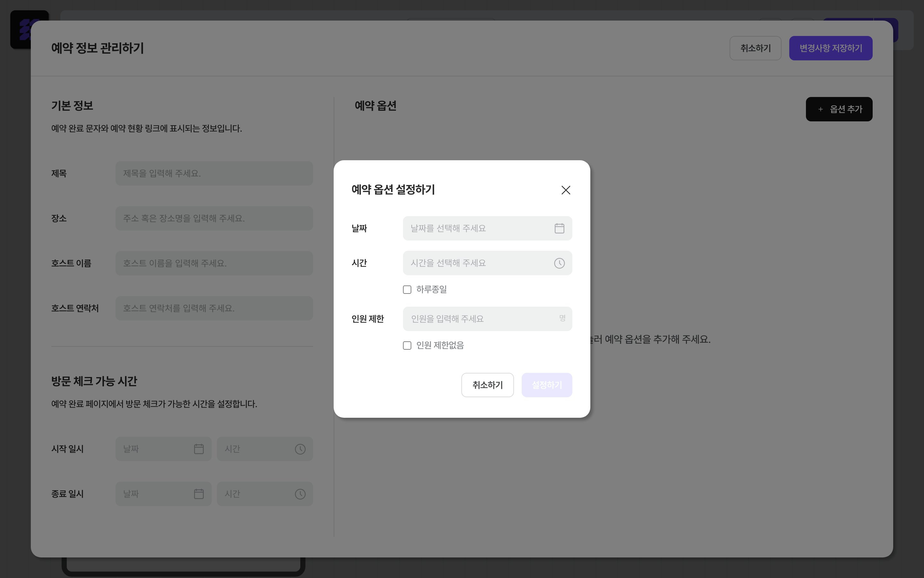Image resolution: width=924 pixels, height=578 pixels.
Task: Tick the 하루종일 checkbox
Action: [x=407, y=289]
